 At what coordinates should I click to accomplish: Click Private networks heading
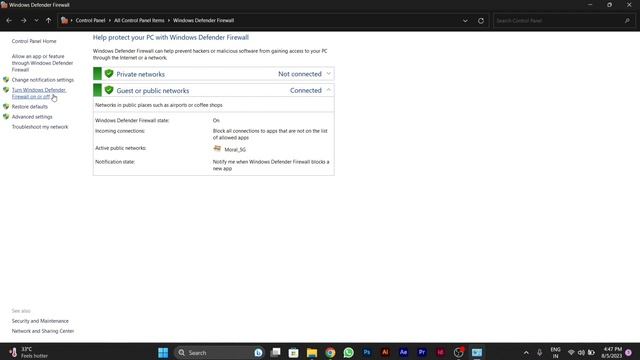[140, 74]
